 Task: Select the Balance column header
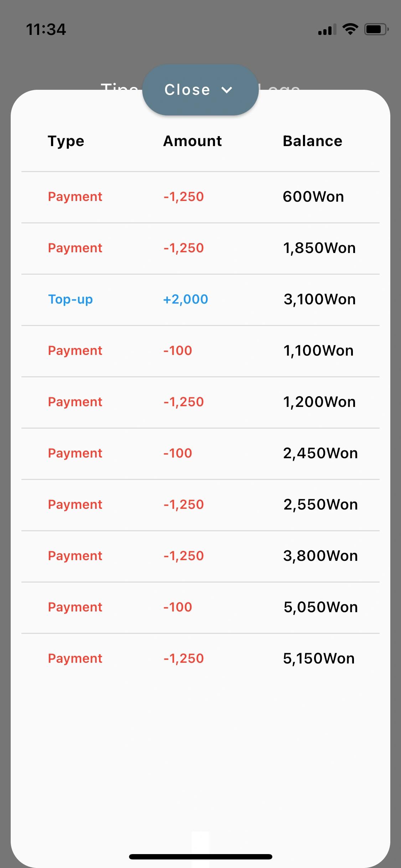313,141
